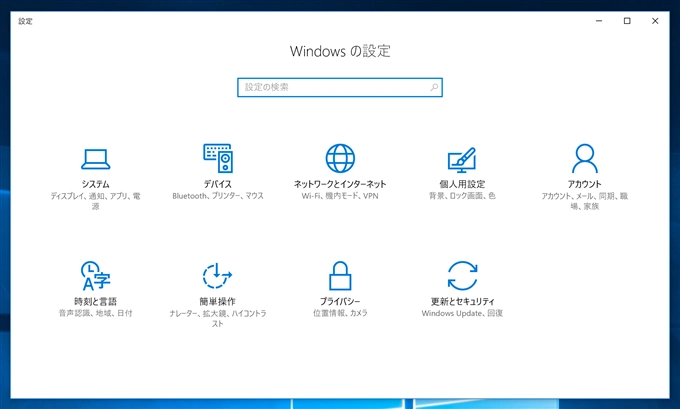Click 'アカウント、メール、同期、職場、家族' description
The width and height of the screenshot is (680, 409).
pos(585,201)
